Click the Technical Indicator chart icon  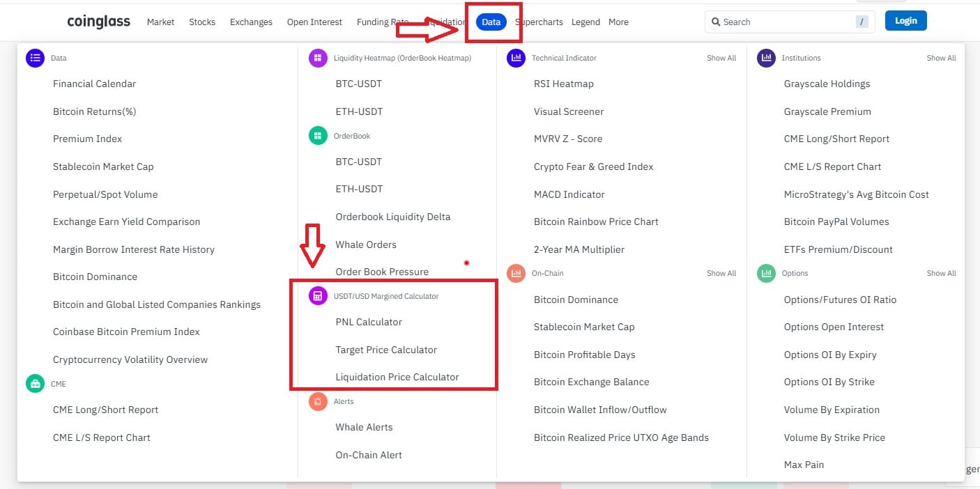tap(516, 59)
